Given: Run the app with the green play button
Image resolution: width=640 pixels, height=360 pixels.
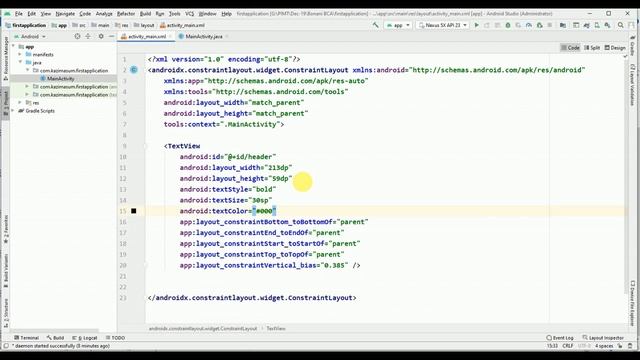Looking at the screenshot, I should click(x=476, y=25).
